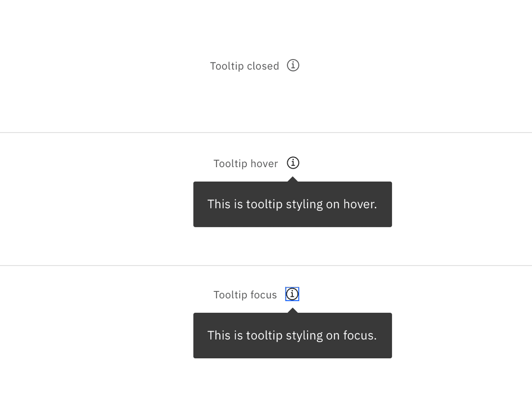The width and height of the screenshot is (532, 399).
Task: Click the info icon beside Tooltip closed
Action: [293, 66]
